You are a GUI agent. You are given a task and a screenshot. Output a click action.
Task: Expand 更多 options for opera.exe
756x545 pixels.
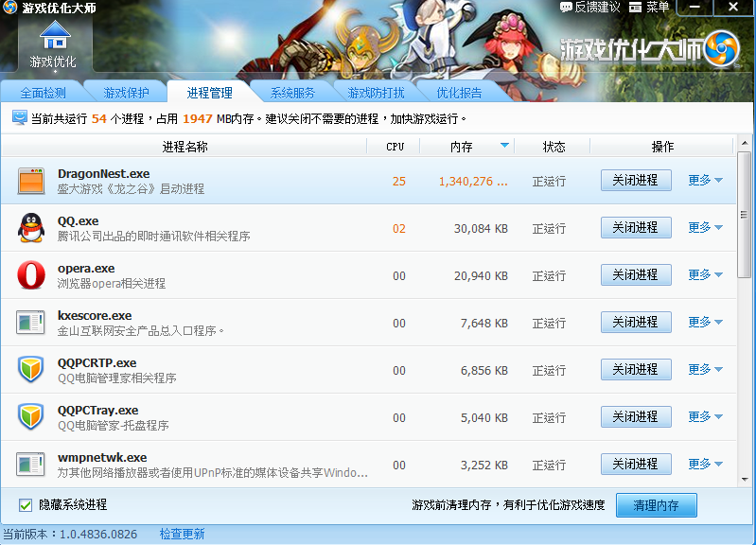[705, 275]
